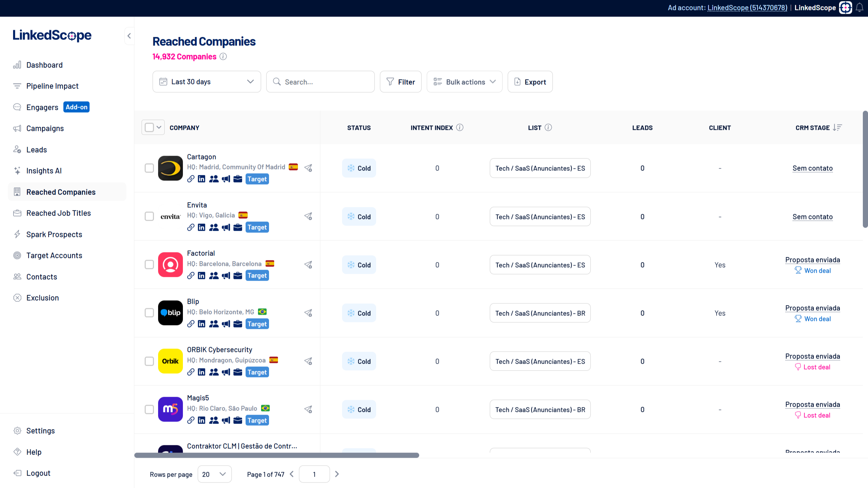
Task: Open Cartagon list Tech / SaaS (Anunciantes) - ES
Action: point(540,168)
